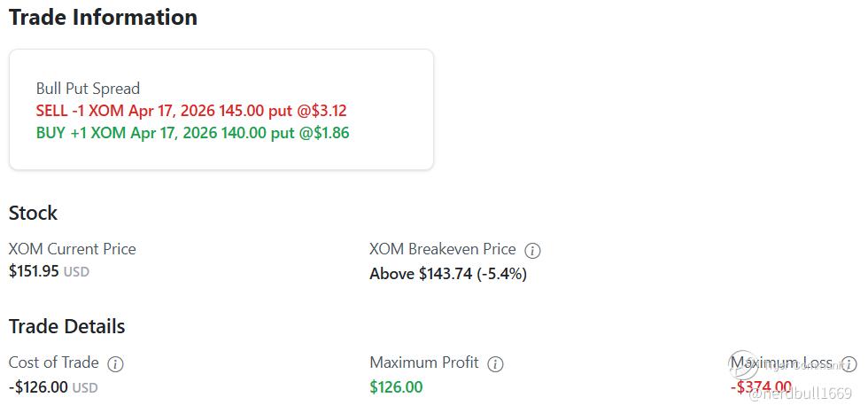Open Cost of Trade info tooltip icon
The image size is (868, 413).
115,363
